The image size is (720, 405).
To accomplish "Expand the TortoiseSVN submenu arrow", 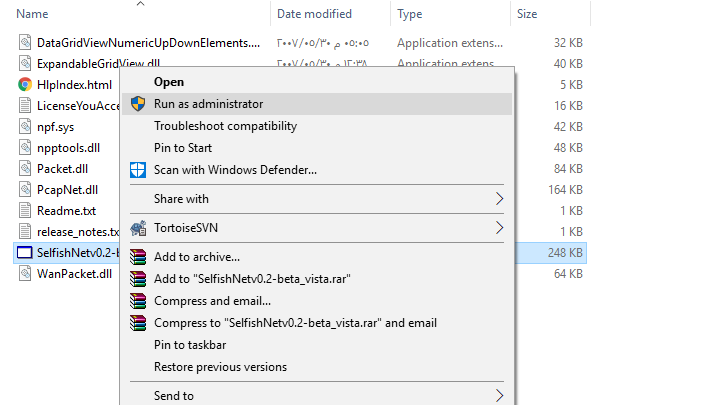I will click(x=500, y=228).
